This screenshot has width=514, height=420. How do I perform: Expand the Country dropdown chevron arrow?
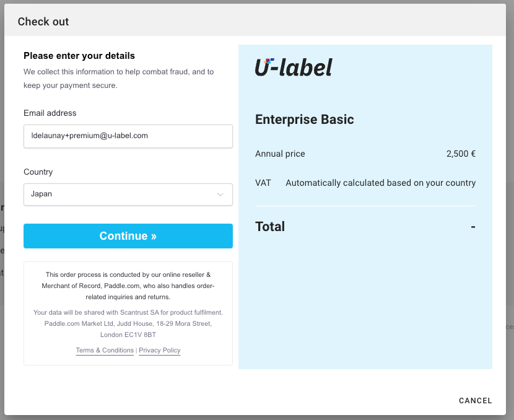tap(220, 195)
